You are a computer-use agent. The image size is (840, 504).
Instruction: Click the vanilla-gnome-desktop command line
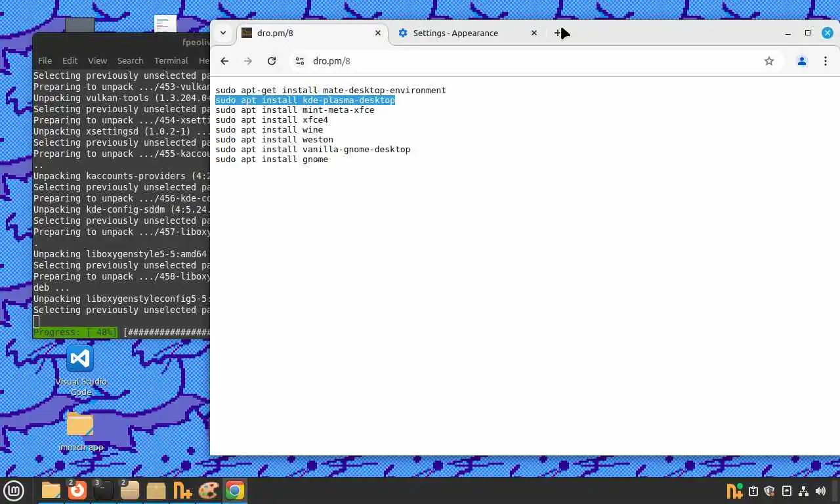[313, 150]
